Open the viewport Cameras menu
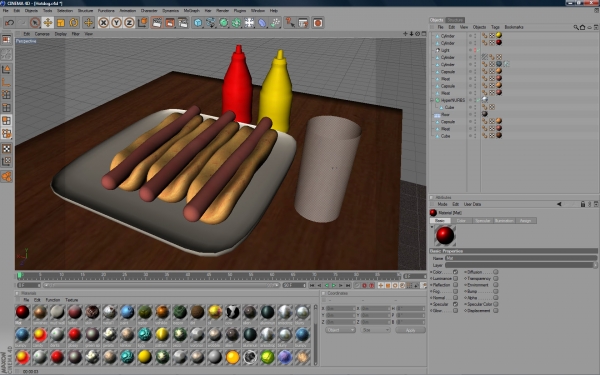Screen dimensions: 600x375 42,34
